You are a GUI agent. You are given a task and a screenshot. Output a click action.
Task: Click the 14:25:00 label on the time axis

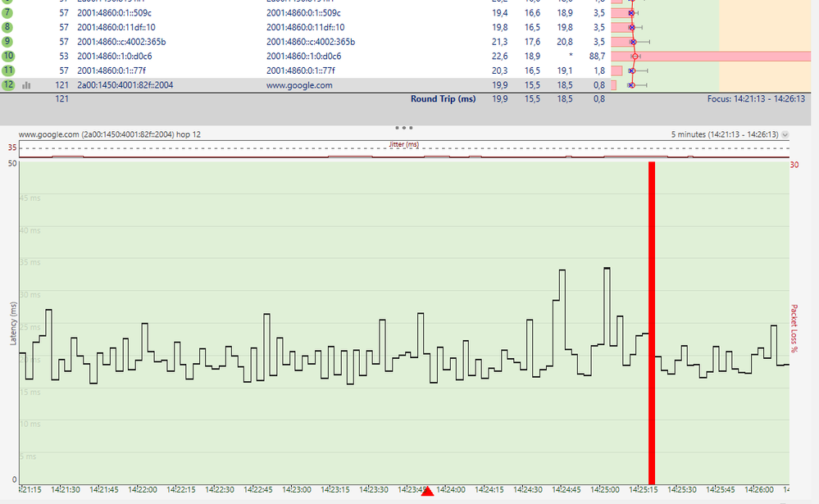[605, 490]
